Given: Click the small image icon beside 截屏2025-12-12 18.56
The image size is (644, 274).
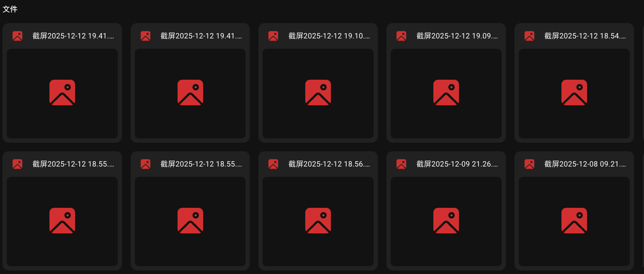Looking at the screenshot, I should (273, 164).
